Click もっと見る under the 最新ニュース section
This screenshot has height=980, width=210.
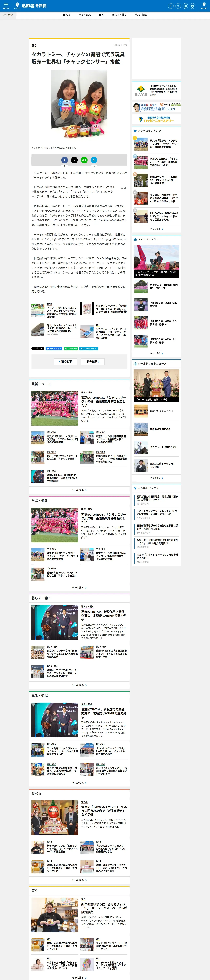pos(79,490)
